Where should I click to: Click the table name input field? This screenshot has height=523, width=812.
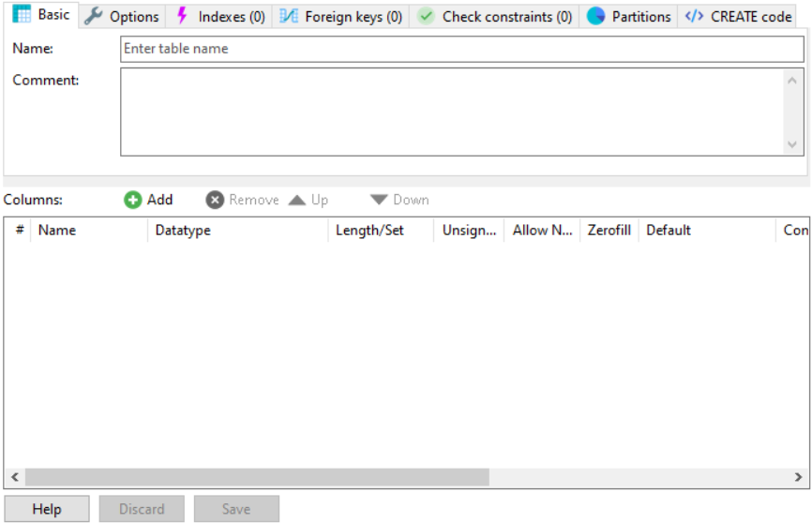coord(462,49)
